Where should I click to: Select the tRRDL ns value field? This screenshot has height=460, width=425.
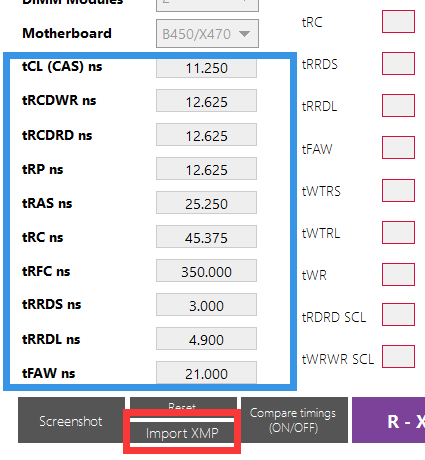(x=206, y=339)
